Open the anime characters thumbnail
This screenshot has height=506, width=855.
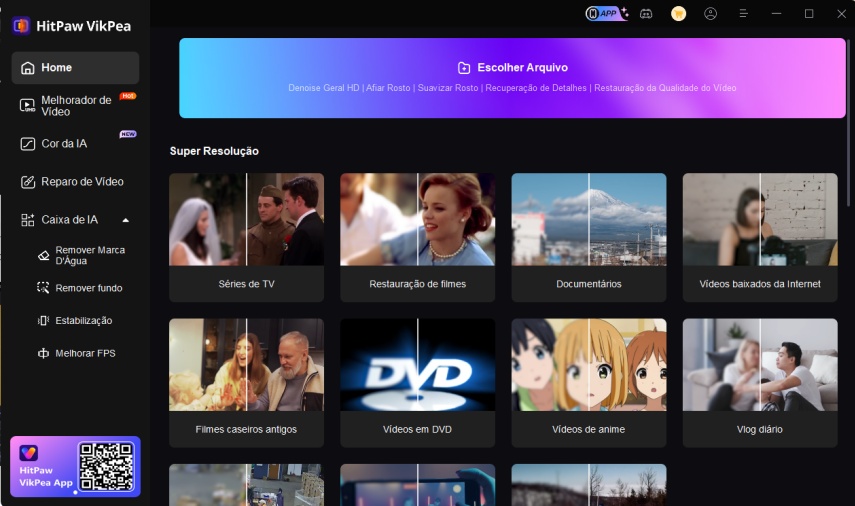coord(589,365)
